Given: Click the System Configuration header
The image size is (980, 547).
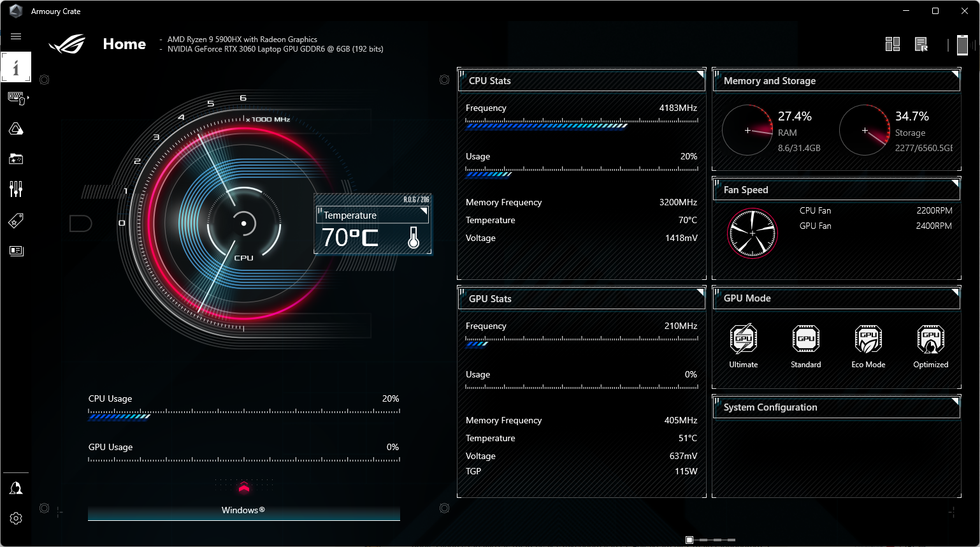Looking at the screenshot, I should 837,407.
